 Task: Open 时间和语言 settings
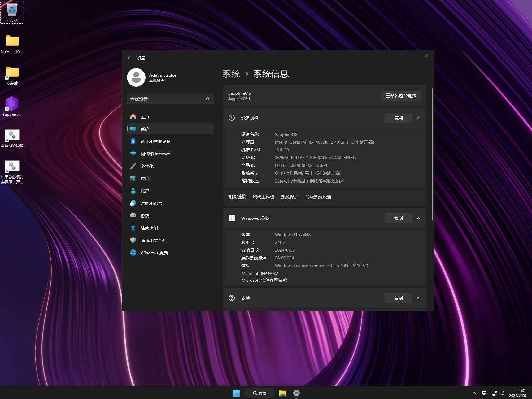pyautogui.click(x=151, y=203)
